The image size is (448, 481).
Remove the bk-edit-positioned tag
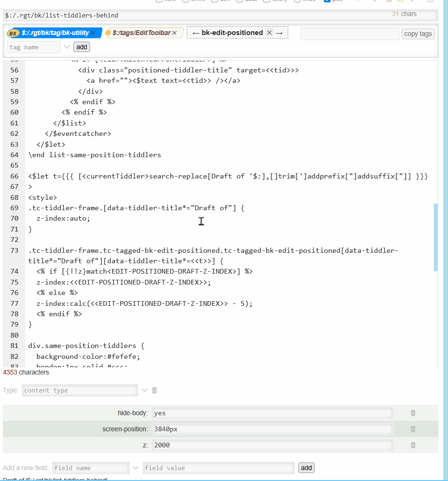pos(269,33)
